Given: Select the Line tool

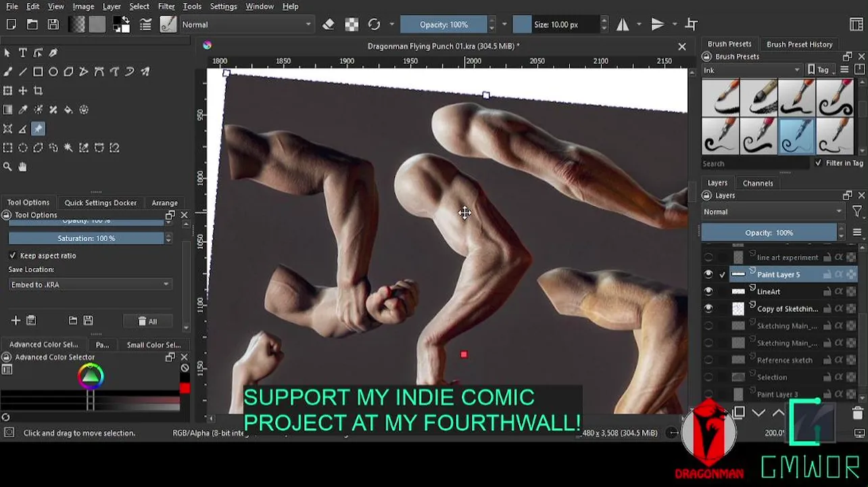Looking at the screenshot, I should (x=22, y=72).
